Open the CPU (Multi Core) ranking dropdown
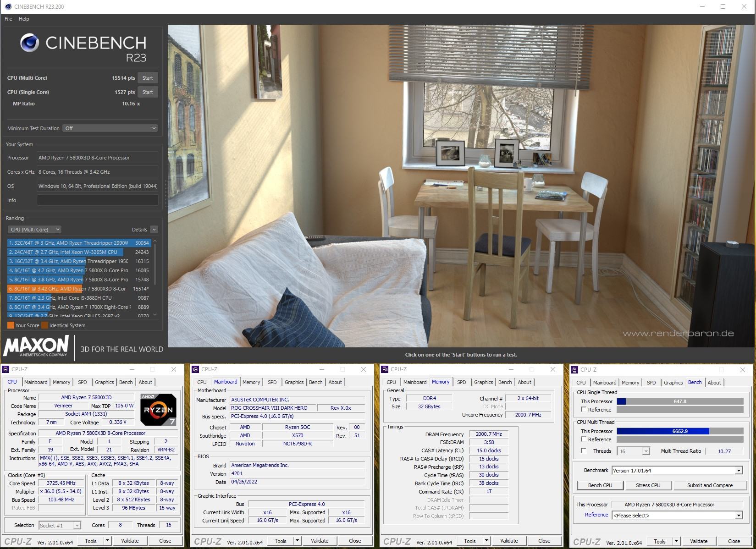This screenshot has height=549, width=756. coord(34,230)
